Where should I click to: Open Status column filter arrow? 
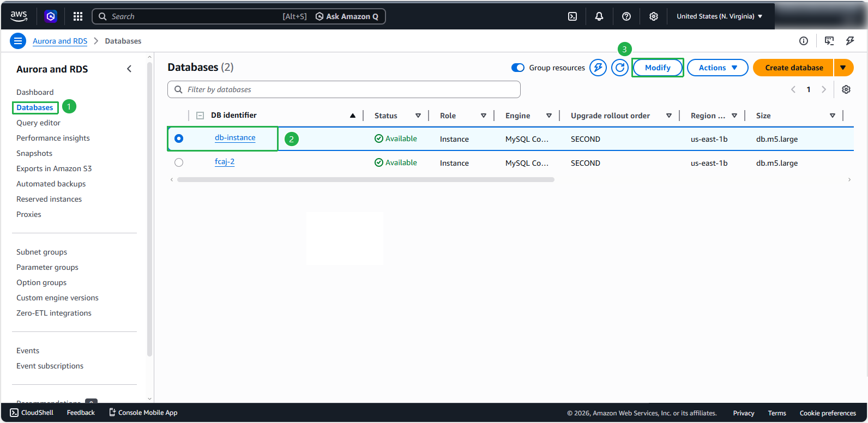point(418,116)
